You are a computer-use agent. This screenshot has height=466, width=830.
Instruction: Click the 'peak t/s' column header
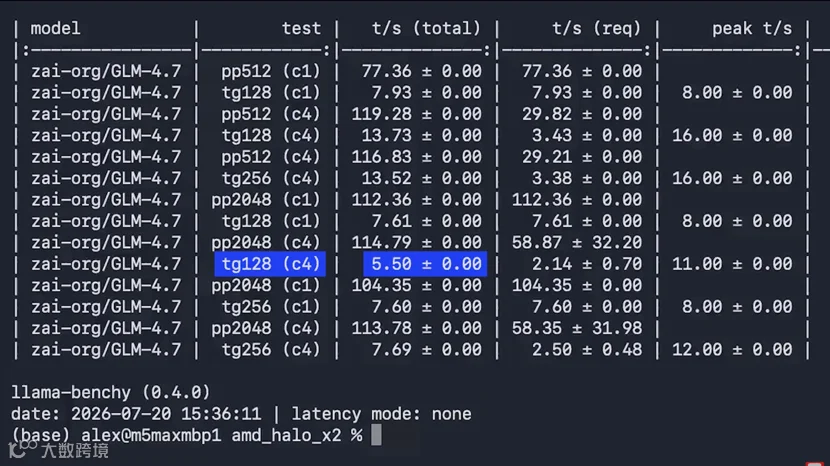pos(752,28)
